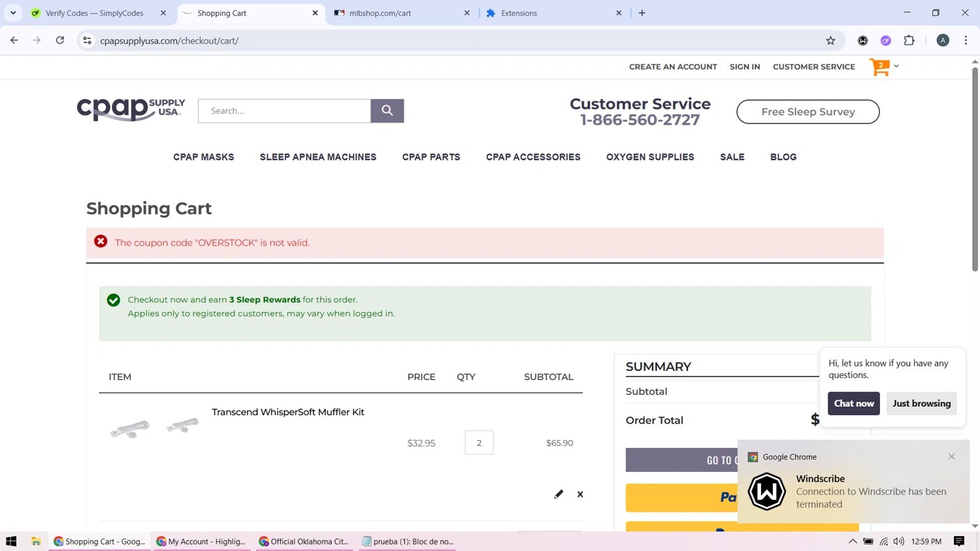Viewport: 980px width, 551px height.
Task: Open the CPAP MASKS menu
Action: (x=204, y=157)
